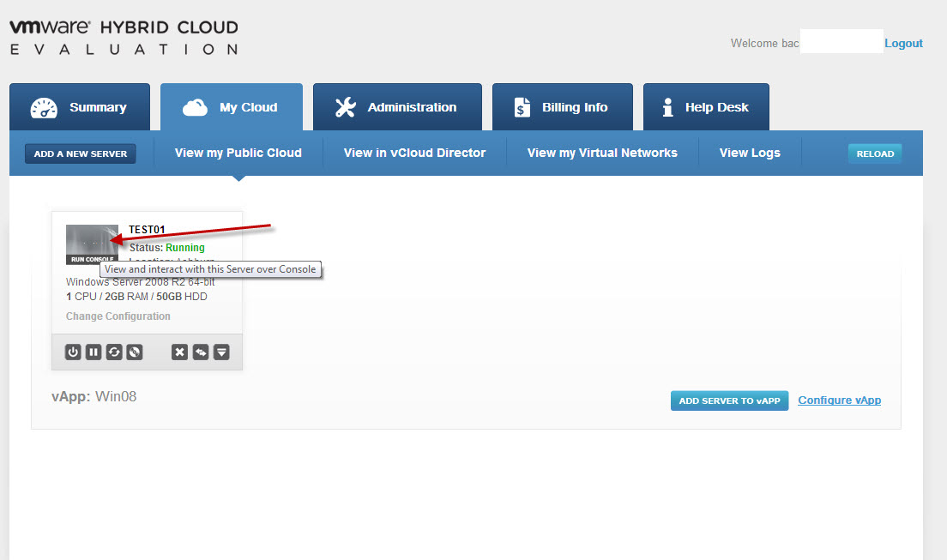Open the down-arrow menu icon for TEST01
This screenshot has height=560, width=947.
(221, 352)
